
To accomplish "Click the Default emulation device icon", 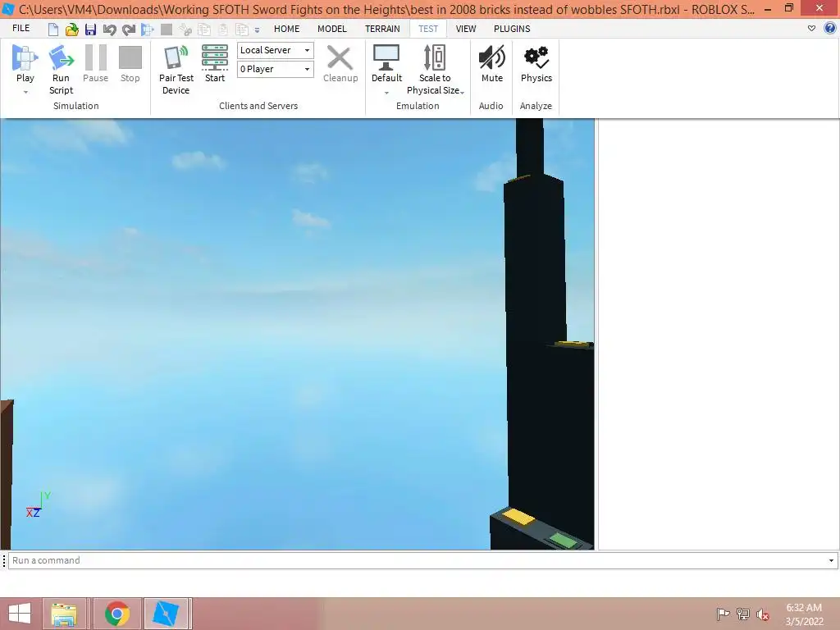I will click(x=386, y=57).
